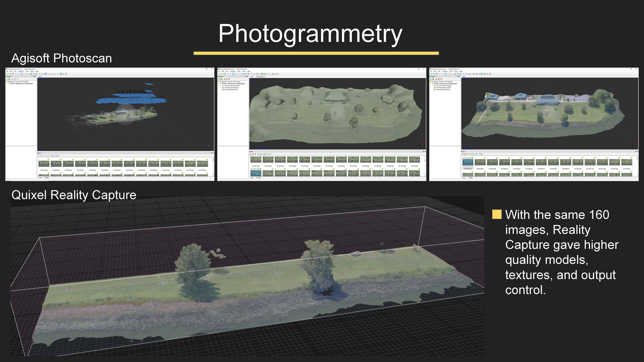The height and width of the screenshot is (362, 644).
Task: Click New document icon in left window toolbar
Action: [x=8, y=74]
